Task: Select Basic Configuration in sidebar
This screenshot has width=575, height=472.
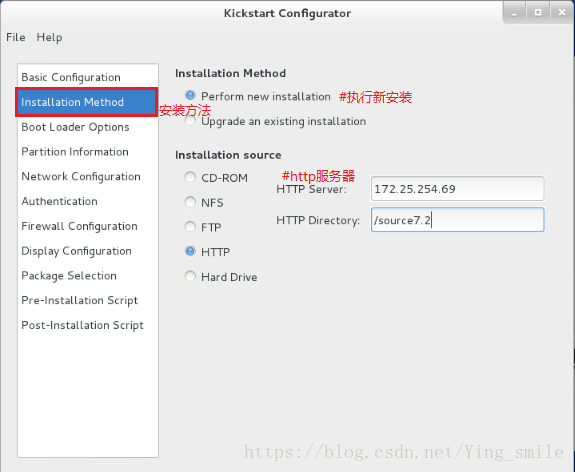Action: pyautogui.click(x=88, y=77)
